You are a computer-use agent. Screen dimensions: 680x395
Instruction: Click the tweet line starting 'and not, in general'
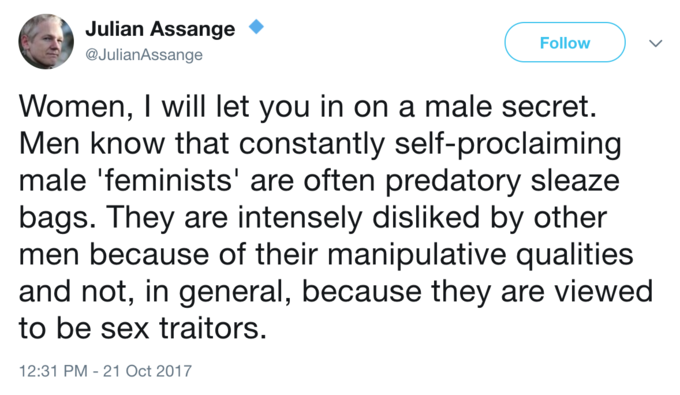point(336,292)
